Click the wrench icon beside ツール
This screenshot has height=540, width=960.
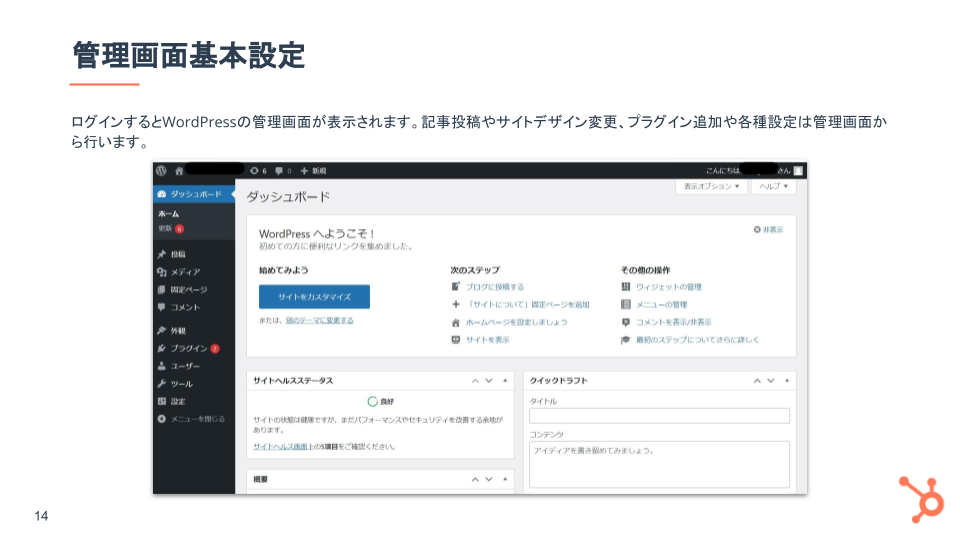tap(162, 384)
